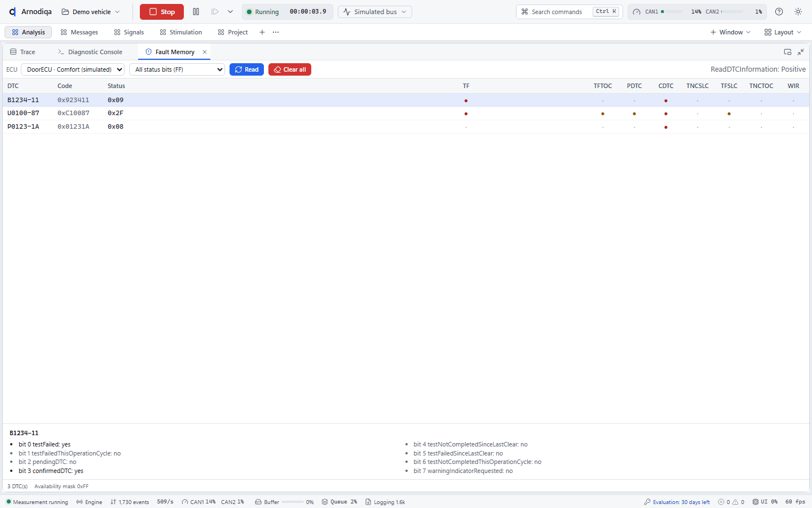Click the Engine status bar item

tap(89, 502)
